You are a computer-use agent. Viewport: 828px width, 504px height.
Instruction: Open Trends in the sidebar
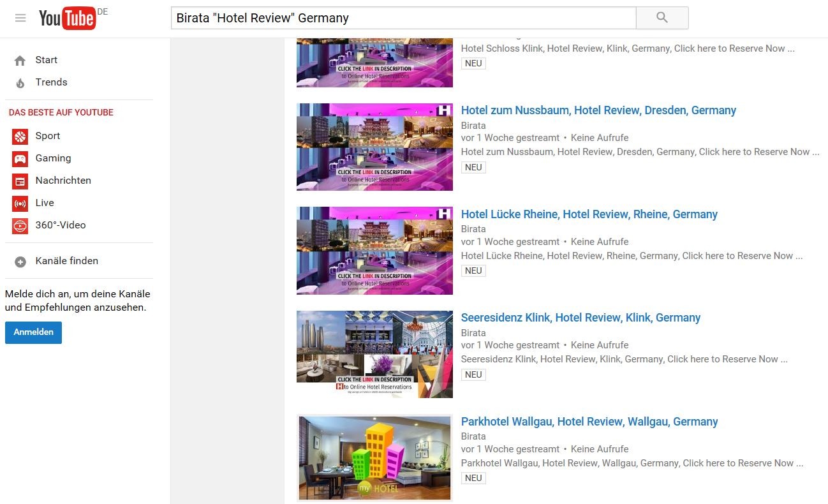[x=52, y=82]
